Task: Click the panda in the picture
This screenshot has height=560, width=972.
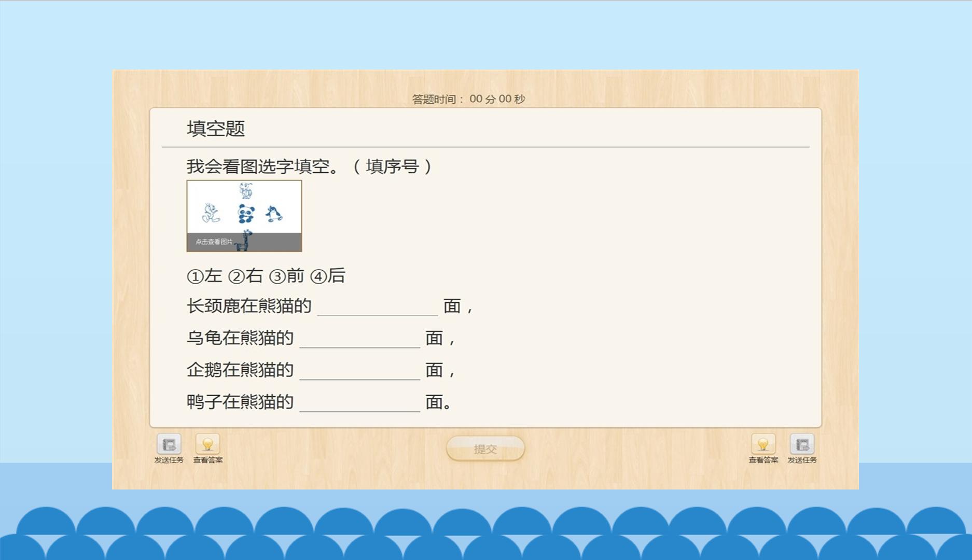Action: coord(246,214)
